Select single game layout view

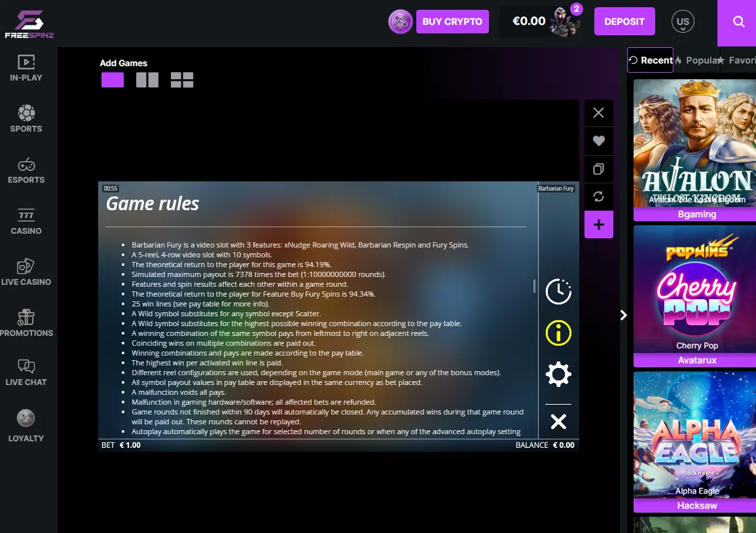[113, 80]
